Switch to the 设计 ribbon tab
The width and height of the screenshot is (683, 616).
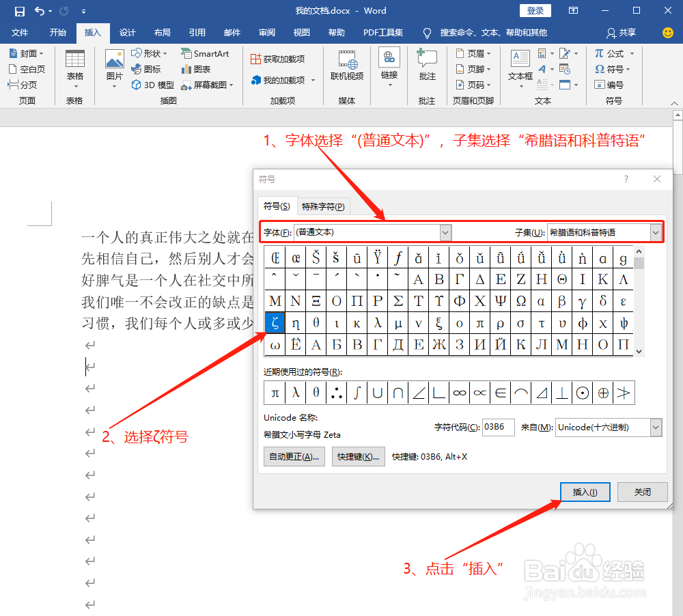127,33
